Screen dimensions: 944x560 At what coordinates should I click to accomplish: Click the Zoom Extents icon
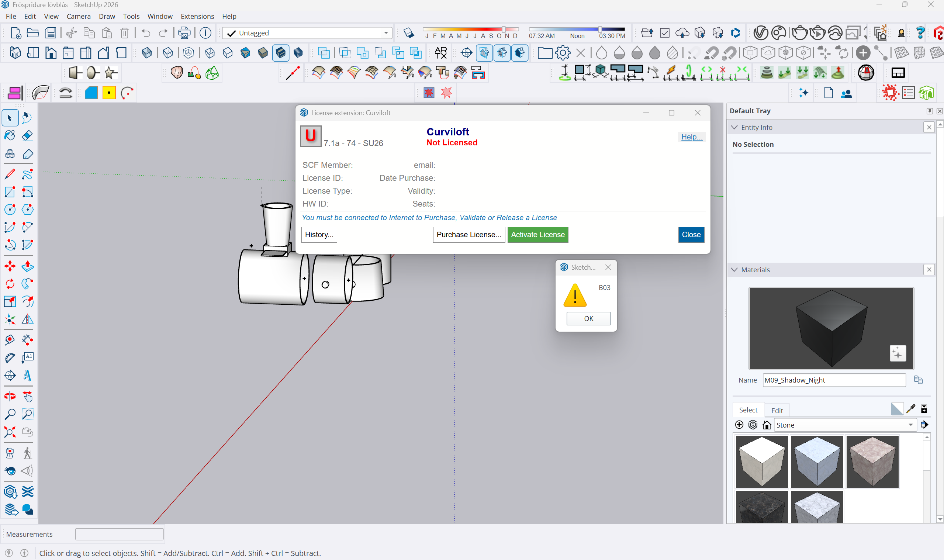(10, 432)
